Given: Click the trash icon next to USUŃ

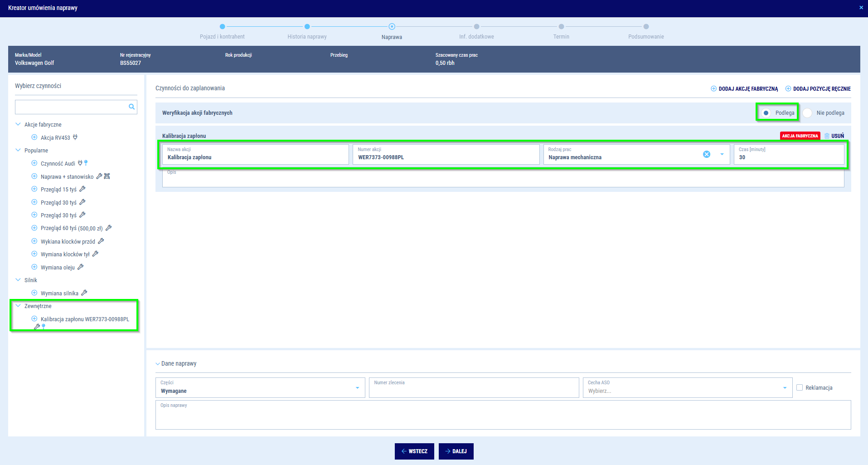Looking at the screenshot, I should pyautogui.click(x=827, y=136).
